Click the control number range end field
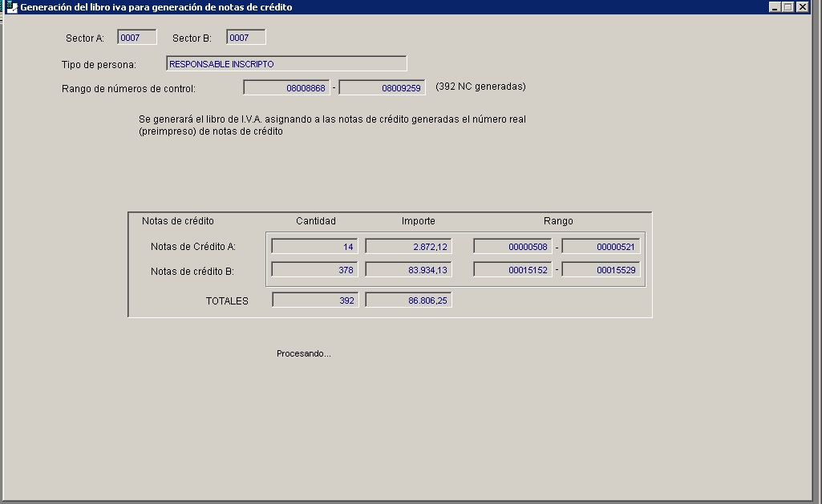The height and width of the screenshot is (504, 822). click(x=382, y=88)
